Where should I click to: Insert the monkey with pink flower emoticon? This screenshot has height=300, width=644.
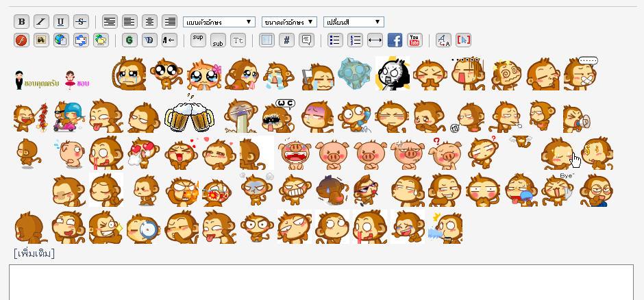[204, 75]
